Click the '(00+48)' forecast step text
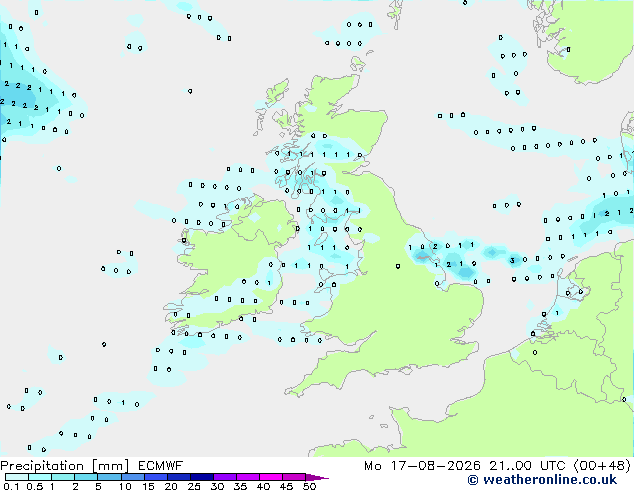634x490 pixels. click(602, 466)
